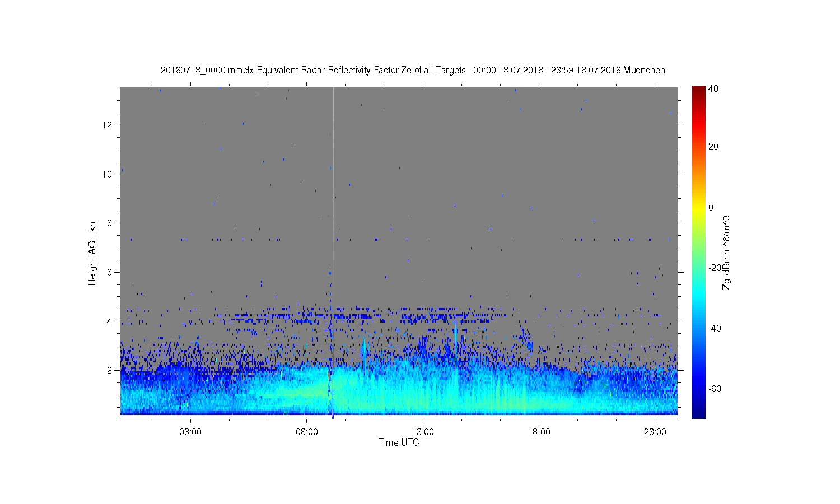The width and height of the screenshot is (840, 504).
Task: Click the 23:00 time tick label
Action: coord(655,432)
